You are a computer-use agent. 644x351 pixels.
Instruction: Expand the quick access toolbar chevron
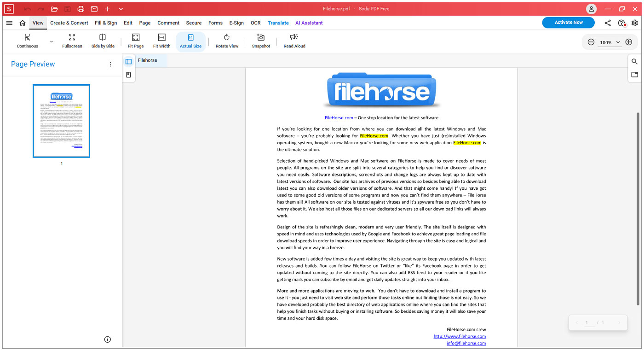point(121,9)
